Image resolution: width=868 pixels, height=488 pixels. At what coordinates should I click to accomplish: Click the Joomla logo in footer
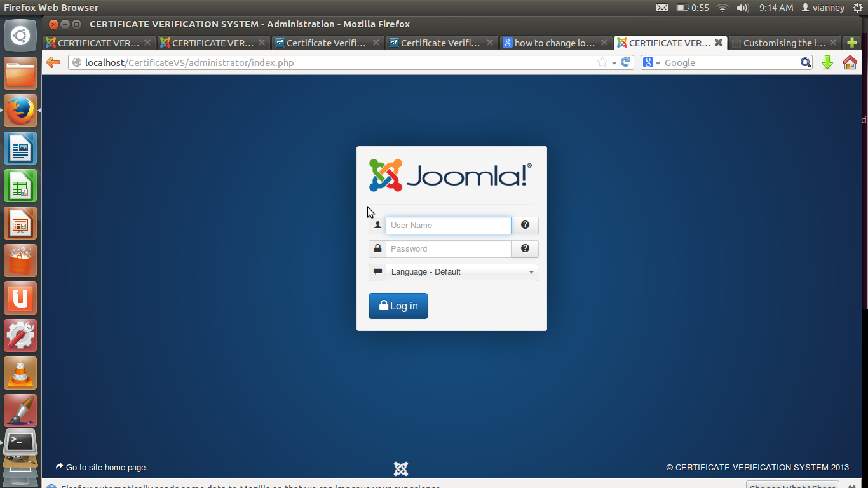(x=401, y=469)
